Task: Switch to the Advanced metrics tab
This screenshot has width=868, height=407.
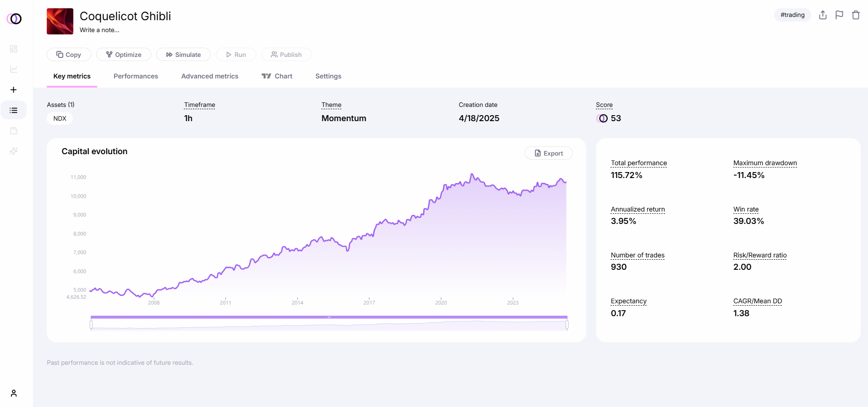Action: (x=210, y=76)
